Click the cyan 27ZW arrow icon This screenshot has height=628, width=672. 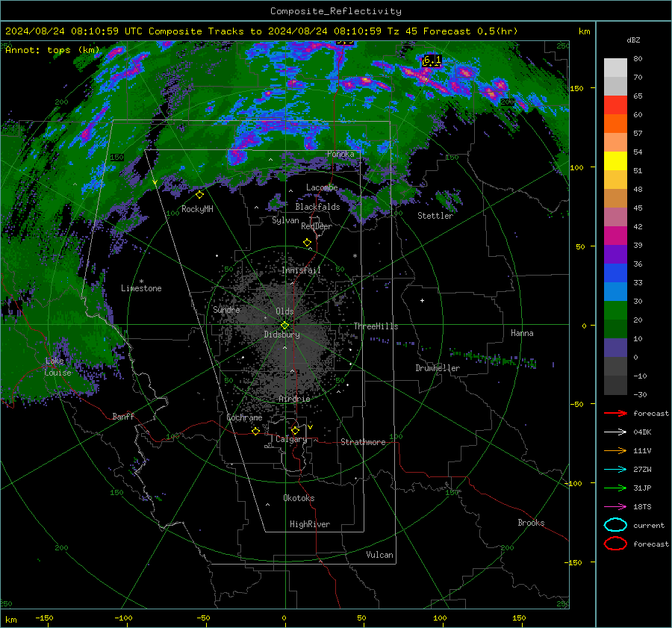point(615,470)
